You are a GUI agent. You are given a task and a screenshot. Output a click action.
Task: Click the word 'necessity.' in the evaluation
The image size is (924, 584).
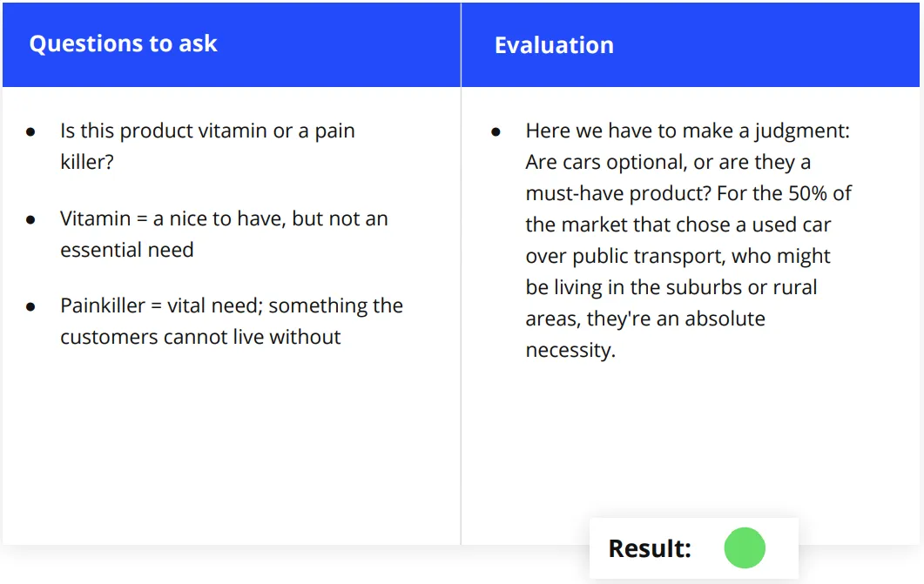pos(570,350)
